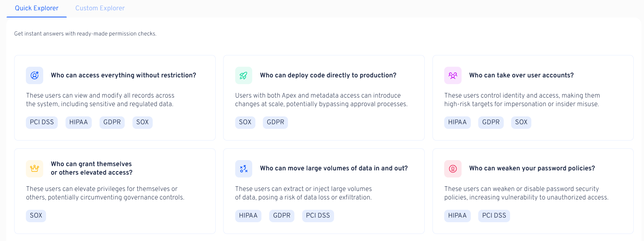Open 'Who can access everything without restriction?'
The height and width of the screenshot is (241, 644).
pos(123,75)
